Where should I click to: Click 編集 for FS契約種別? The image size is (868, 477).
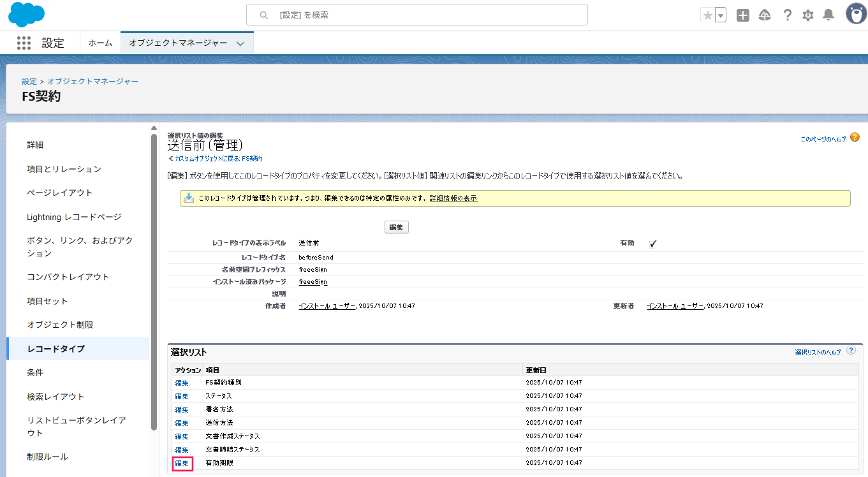[182, 383]
